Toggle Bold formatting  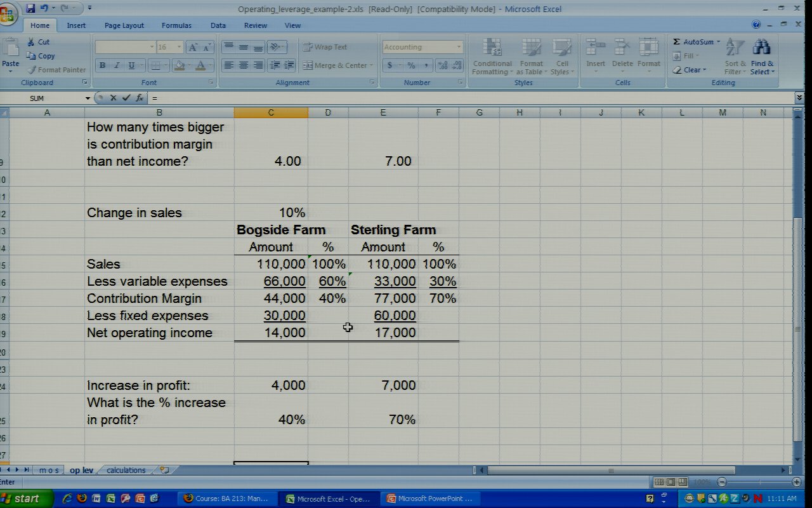tap(101, 65)
